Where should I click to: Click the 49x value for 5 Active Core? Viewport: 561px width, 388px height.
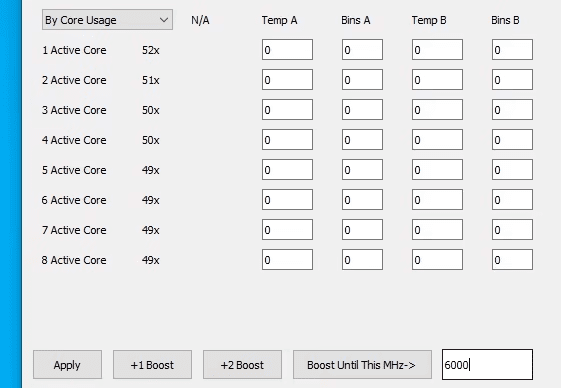click(151, 170)
